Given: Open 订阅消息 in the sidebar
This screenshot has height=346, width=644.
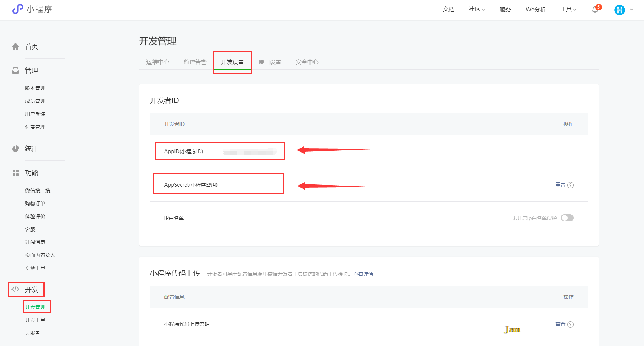Looking at the screenshot, I should [35, 242].
